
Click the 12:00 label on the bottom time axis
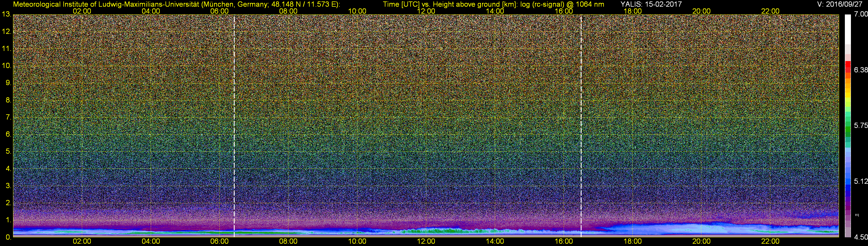point(426,241)
